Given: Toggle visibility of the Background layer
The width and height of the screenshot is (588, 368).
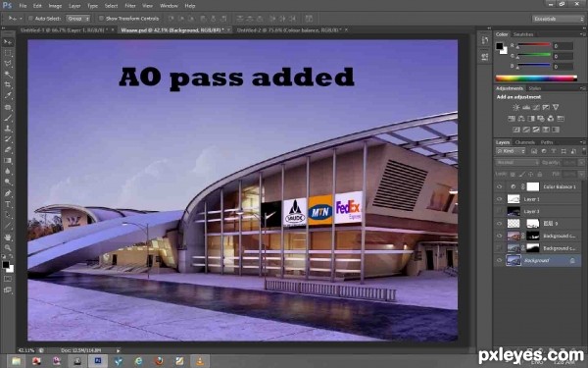Looking at the screenshot, I should point(499,260).
